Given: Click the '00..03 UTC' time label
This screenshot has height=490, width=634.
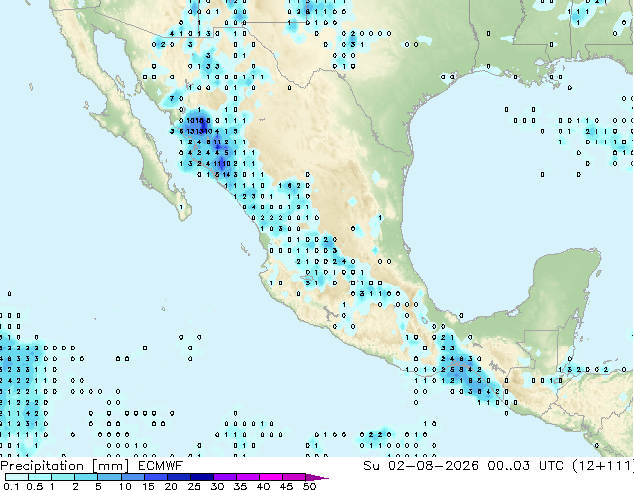Looking at the screenshot, I should point(525,466).
